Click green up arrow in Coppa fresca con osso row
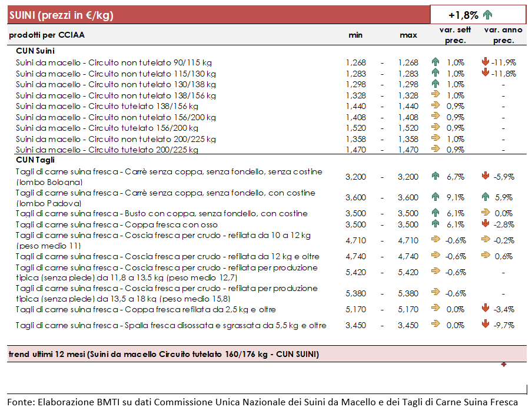Viewport: 532px width, 410px height. point(435,223)
